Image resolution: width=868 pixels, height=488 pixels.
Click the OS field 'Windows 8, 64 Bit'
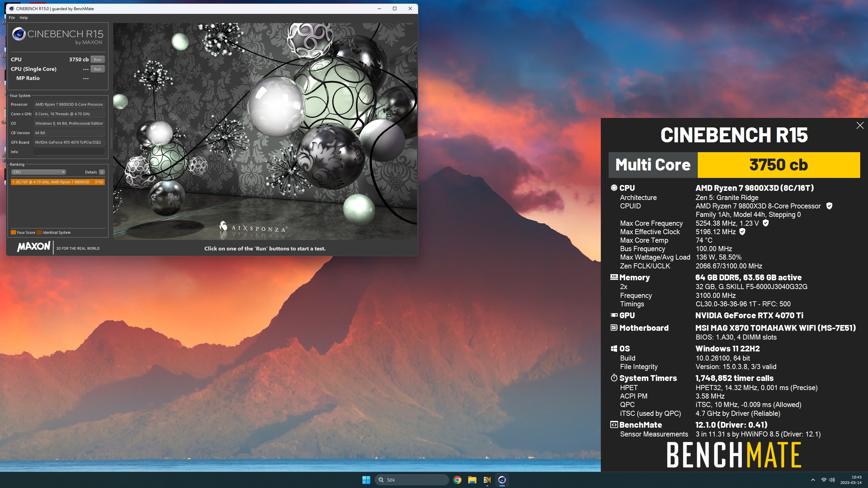(x=69, y=123)
